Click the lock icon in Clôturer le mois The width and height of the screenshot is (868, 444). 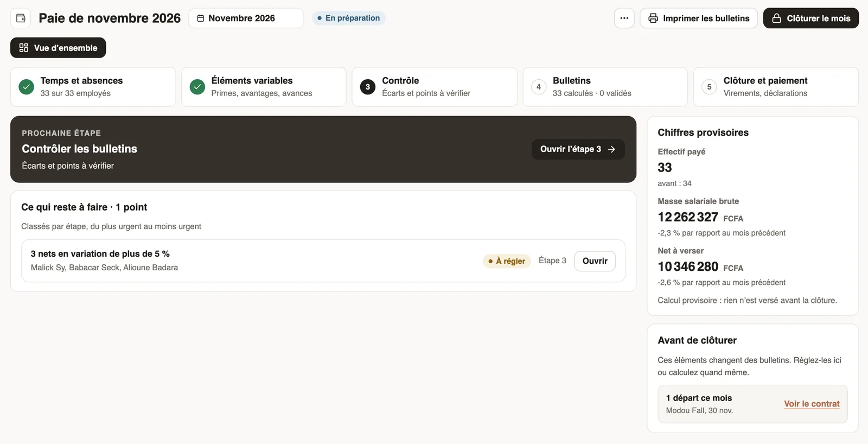pos(776,18)
